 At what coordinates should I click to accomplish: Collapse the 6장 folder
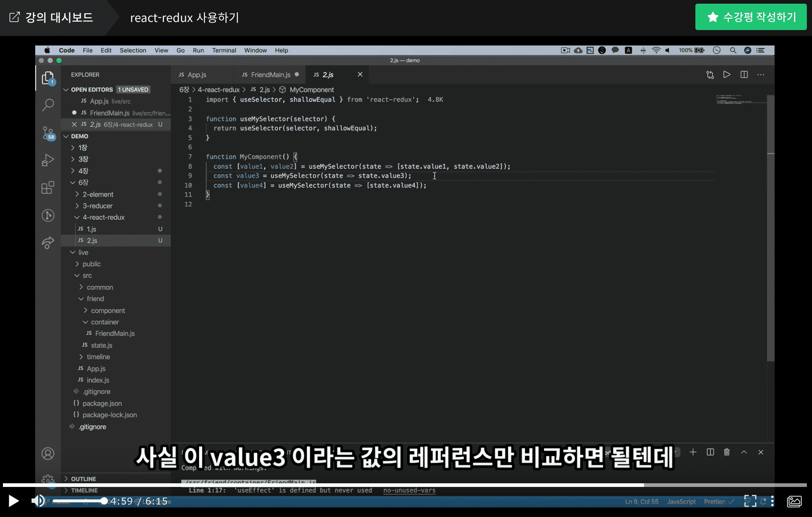(x=83, y=182)
